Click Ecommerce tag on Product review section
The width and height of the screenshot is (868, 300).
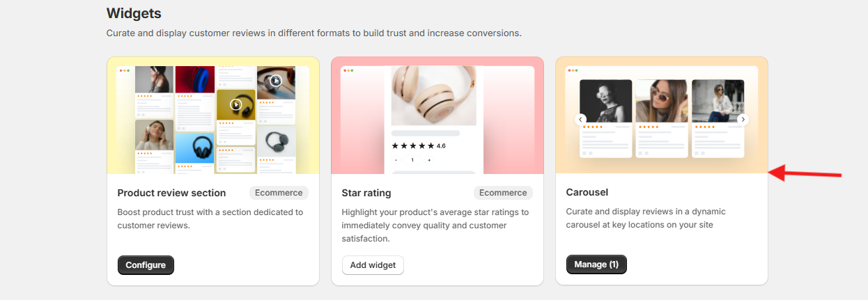click(279, 193)
